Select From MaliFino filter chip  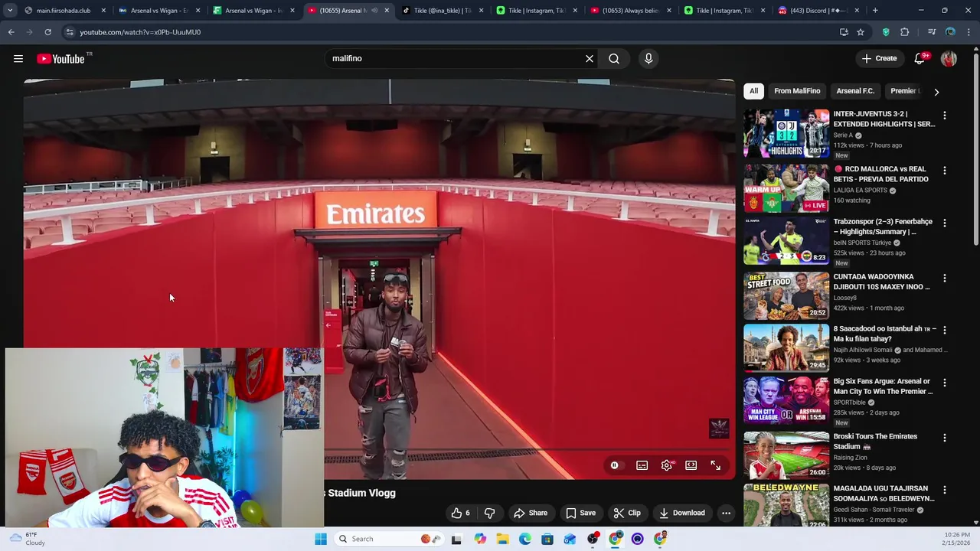(x=797, y=91)
